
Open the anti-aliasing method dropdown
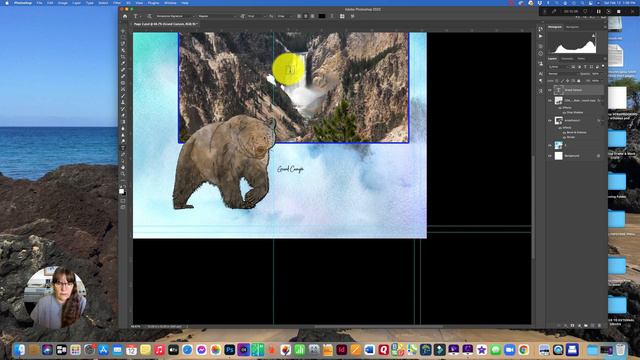[284, 16]
